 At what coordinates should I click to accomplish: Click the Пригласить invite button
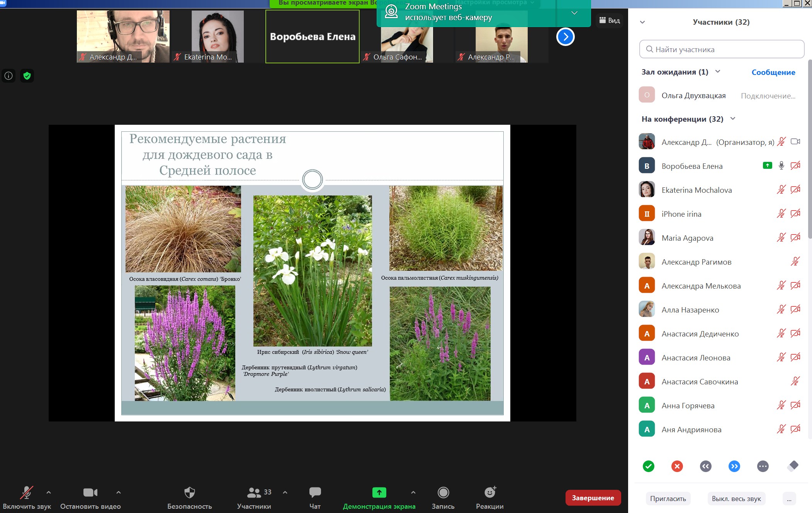[668, 499]
